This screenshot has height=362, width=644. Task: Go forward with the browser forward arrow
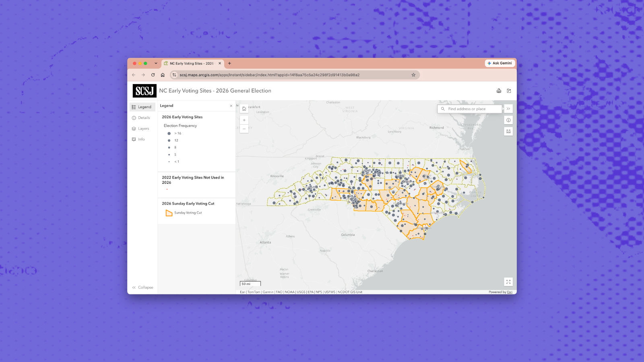pos(143,75)
